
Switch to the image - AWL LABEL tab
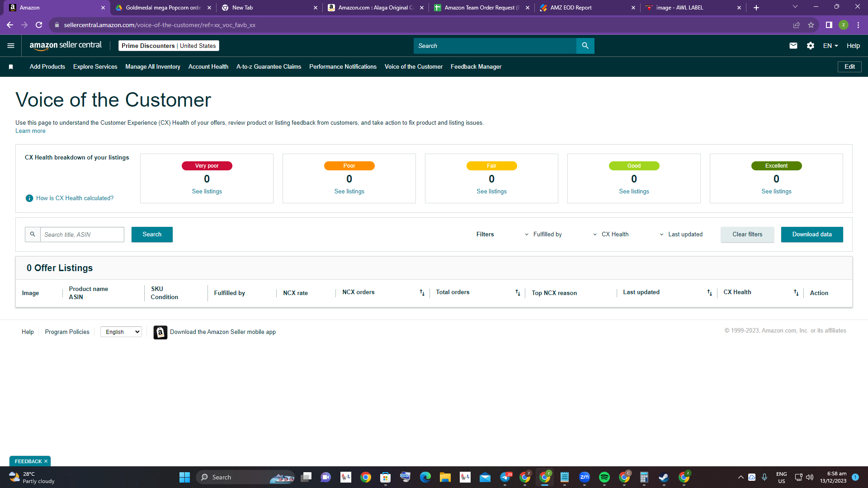pos(693,8)
